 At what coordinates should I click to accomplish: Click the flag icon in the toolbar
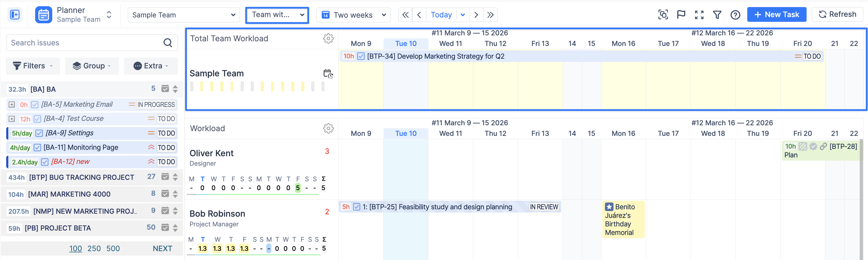pos(681,14)
